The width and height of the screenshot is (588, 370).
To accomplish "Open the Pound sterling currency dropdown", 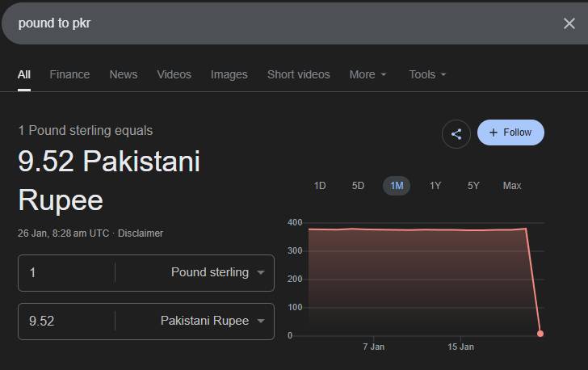I will tap(217, 272).
